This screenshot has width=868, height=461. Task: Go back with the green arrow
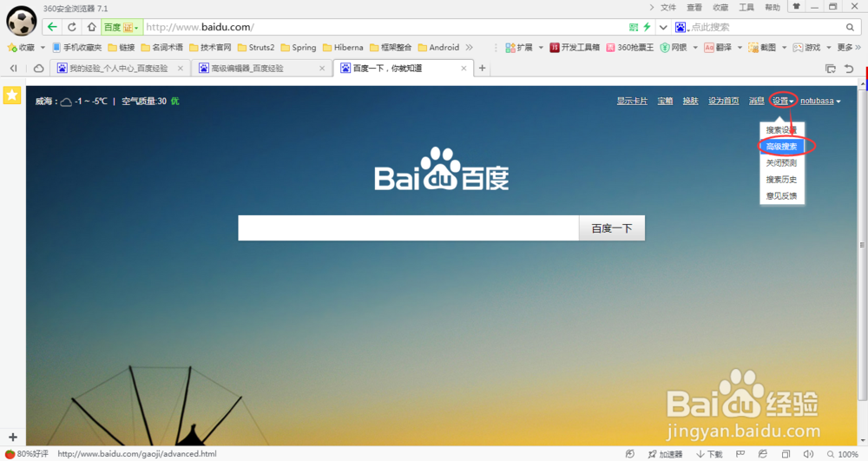52,27
